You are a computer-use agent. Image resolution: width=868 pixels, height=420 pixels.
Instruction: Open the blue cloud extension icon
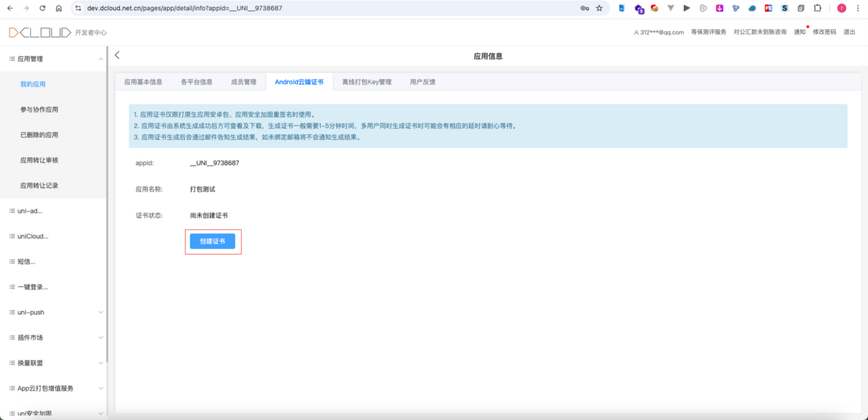click(752, 9)
